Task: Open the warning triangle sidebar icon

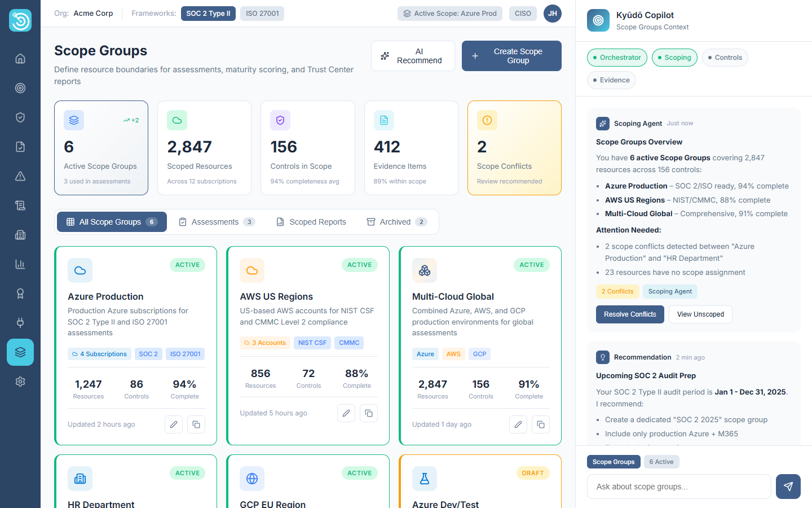Action: pyautogui.click(x=20, y=176)
